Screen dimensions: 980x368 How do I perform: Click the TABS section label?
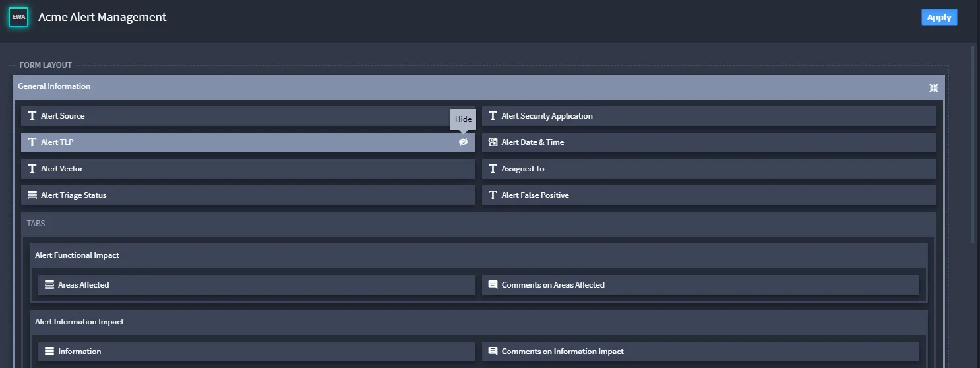tap(36, 224)
